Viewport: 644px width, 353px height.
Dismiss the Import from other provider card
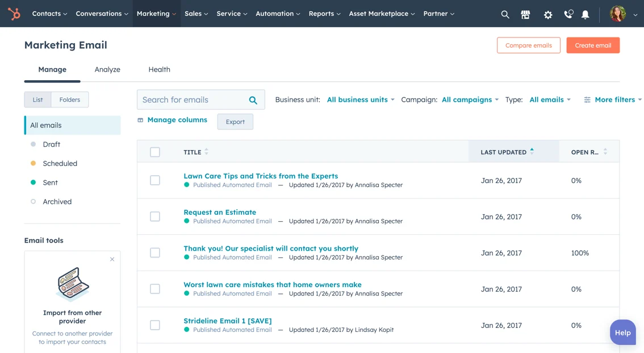[x=112, y=259]
